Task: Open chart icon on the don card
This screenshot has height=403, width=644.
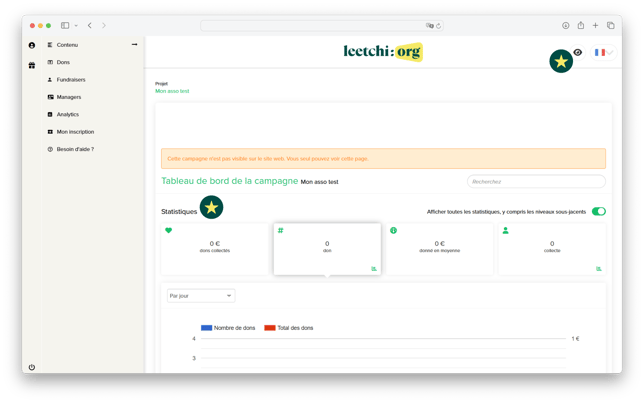Action: pyautogui.click(x=374, y=269)
